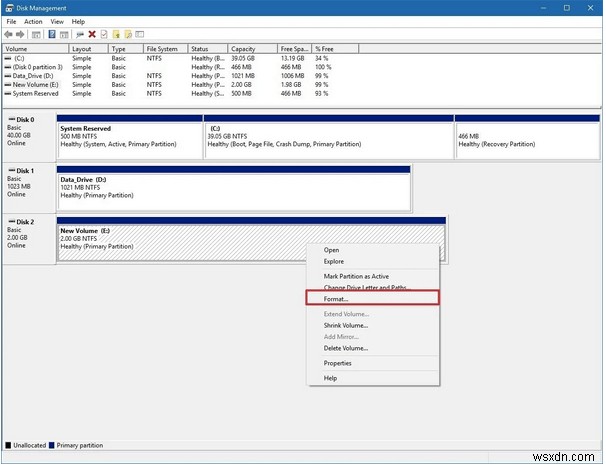
Task: Click the red X delete toolbar icon
Action: point(91,33)
